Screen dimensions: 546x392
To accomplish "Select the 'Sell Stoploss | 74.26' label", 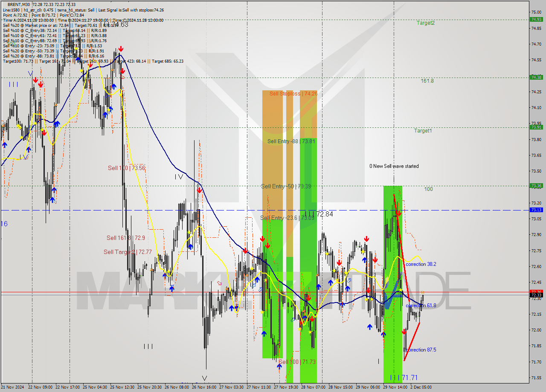I will point(293,93).
